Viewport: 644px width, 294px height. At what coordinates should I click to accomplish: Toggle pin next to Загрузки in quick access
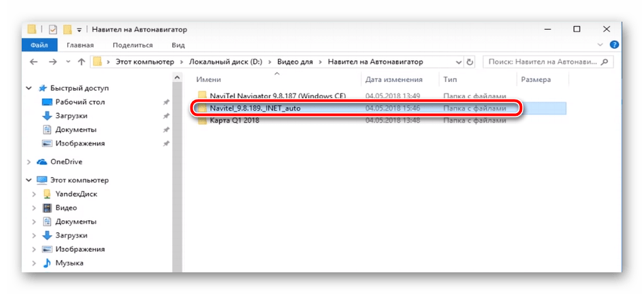click(167, 116)
